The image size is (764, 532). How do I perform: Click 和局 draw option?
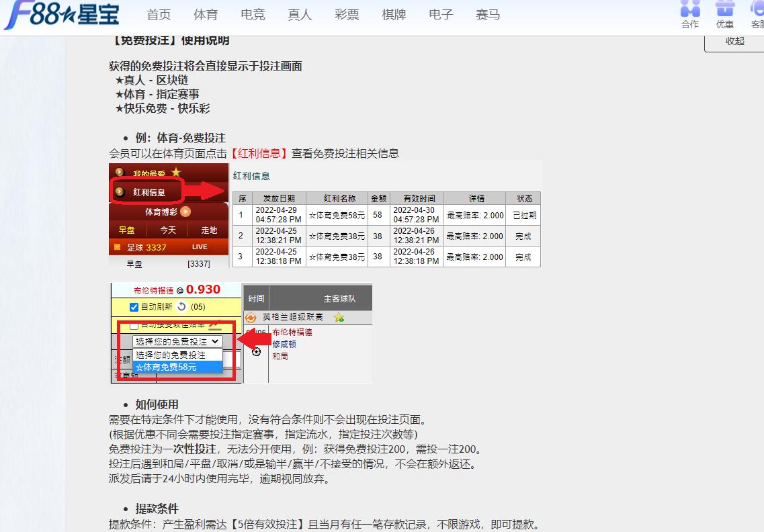[x=280, y=356]
